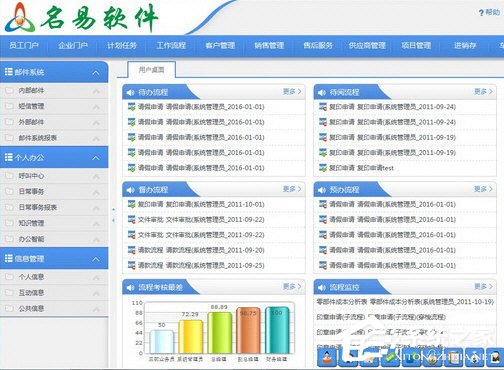The width and height of the screenshot is (504, 370).
Task: Click the speaker icon in 流程监控 header
Action: pyautogui.click(x=322, y=287)
